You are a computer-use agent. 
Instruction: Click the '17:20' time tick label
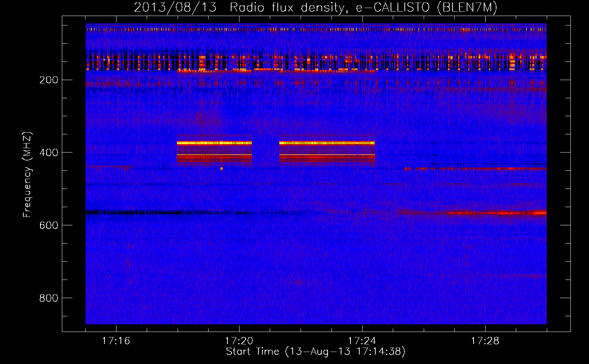point(239,341)
